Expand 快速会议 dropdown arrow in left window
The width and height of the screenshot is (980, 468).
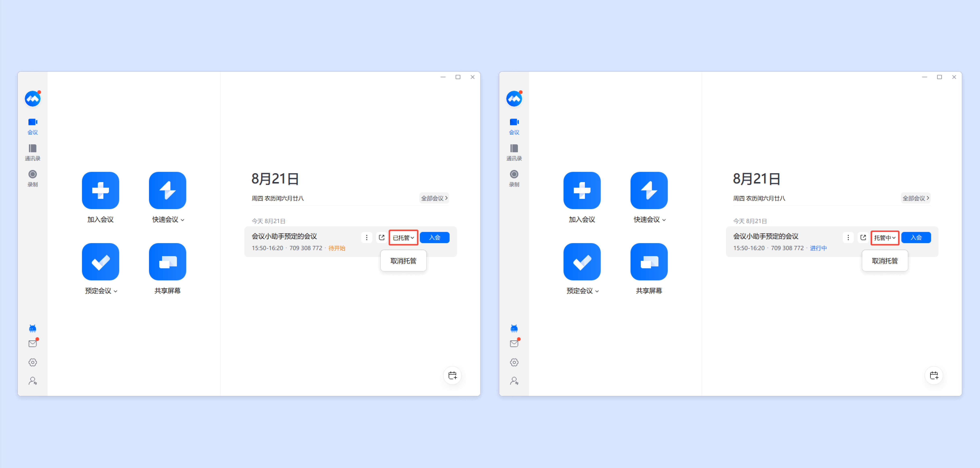(183, 220)
